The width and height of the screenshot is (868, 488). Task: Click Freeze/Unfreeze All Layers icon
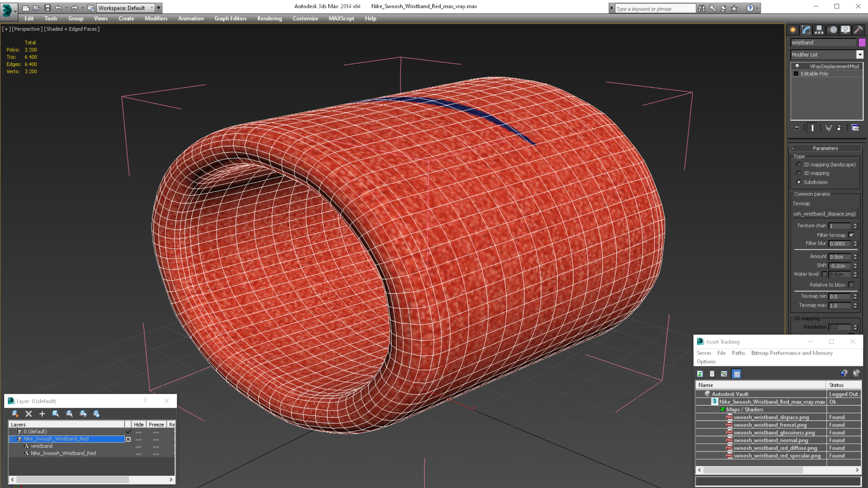coord(96,414)
